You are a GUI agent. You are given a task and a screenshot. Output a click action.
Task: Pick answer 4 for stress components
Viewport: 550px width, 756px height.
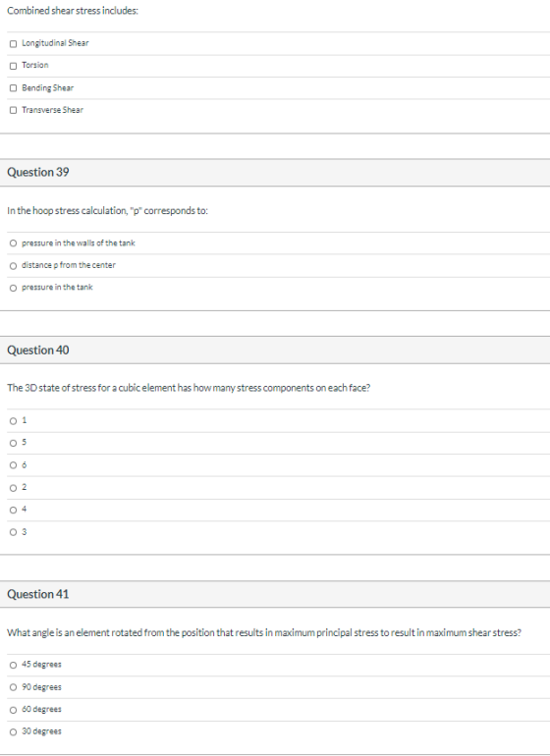pyautogui.click(x=13, y=511)
